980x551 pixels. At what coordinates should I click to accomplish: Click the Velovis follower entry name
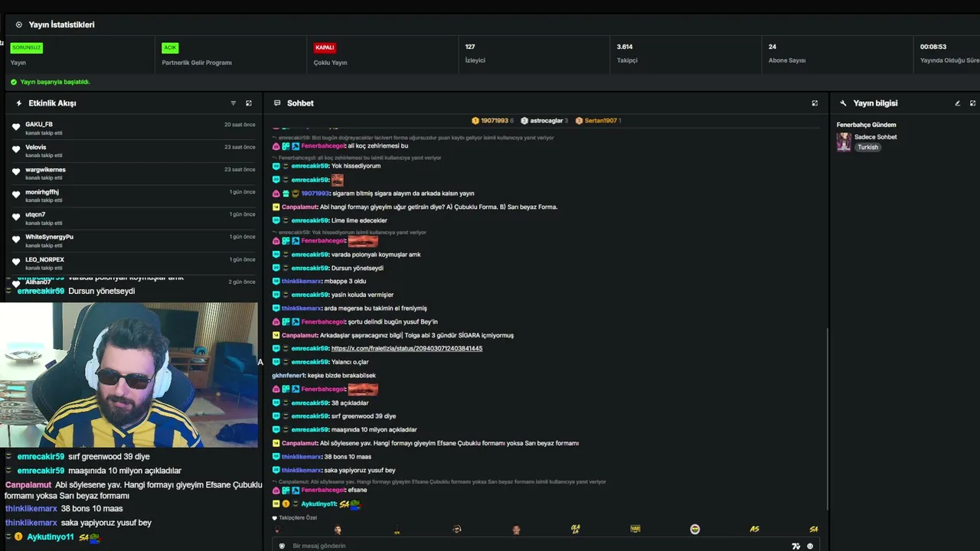click(x=36, y=147)
